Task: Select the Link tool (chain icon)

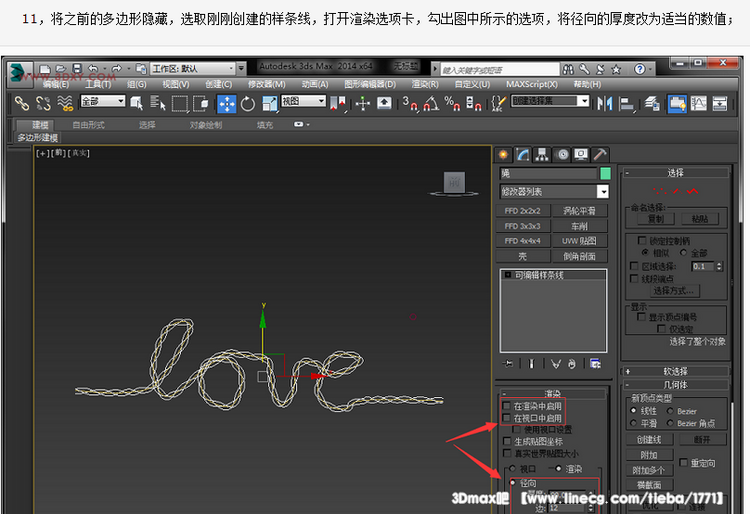Action: (x=21, y=103)
